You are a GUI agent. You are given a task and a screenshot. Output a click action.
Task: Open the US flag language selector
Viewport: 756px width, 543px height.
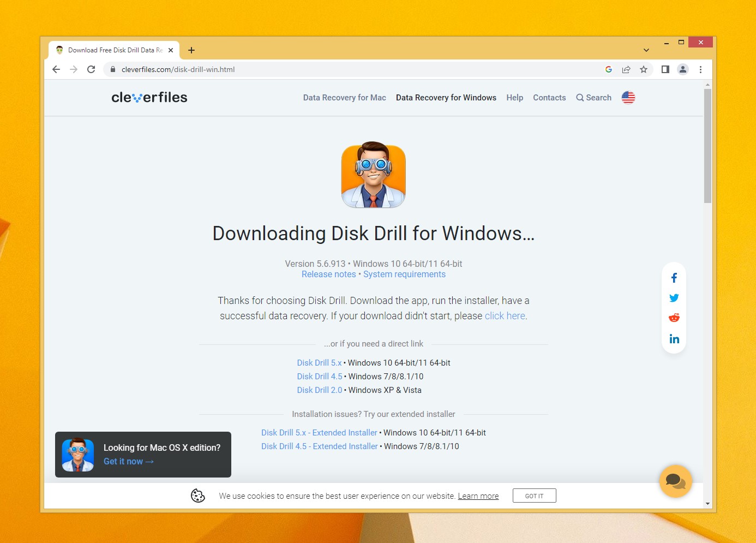[x=628, y=98]
